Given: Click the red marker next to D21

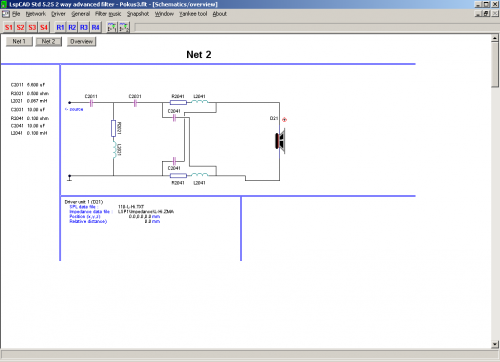Looking at the screenshot, I should pyautogui.click(x=284, y=119).
